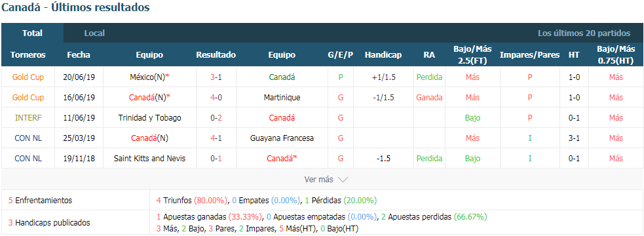This screenshot has width=644, height=236.
Task: Click the Handicap column header
Action: point(383,54)
